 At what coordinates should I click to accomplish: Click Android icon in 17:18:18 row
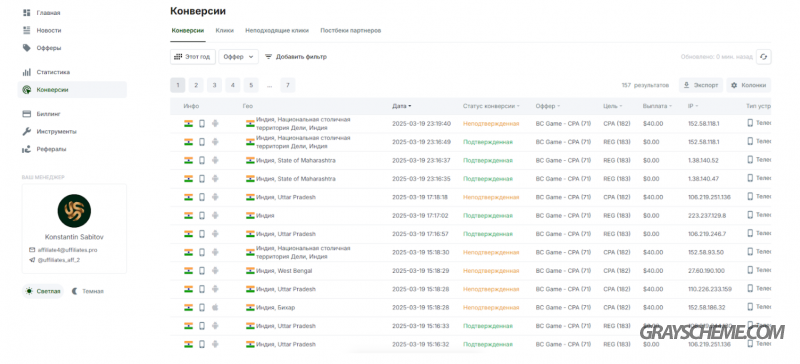215,197
